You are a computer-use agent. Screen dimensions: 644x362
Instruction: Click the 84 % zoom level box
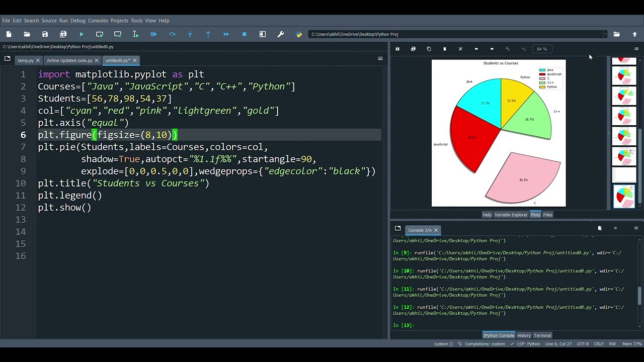coord(541,49)
